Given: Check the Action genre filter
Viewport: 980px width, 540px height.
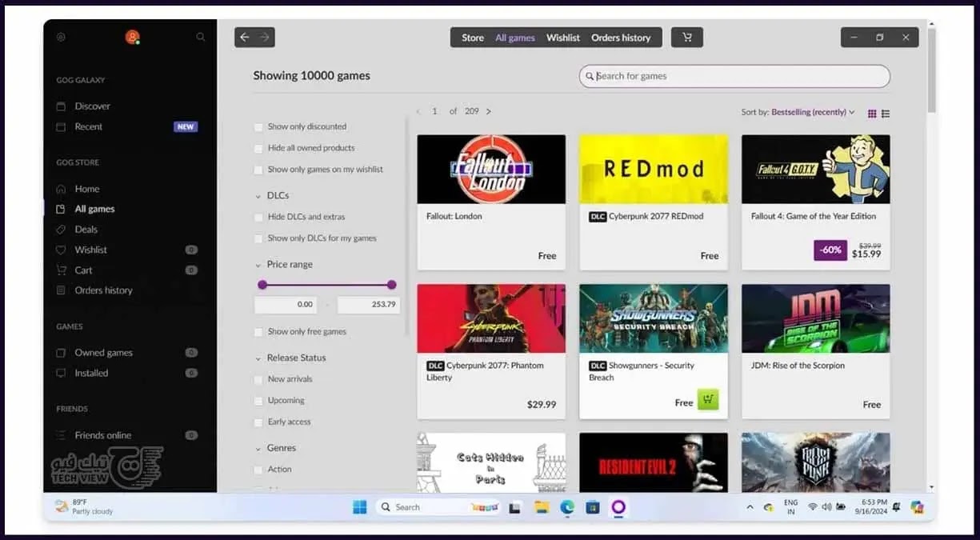Looking at the screenshot, I should (258, 470).
